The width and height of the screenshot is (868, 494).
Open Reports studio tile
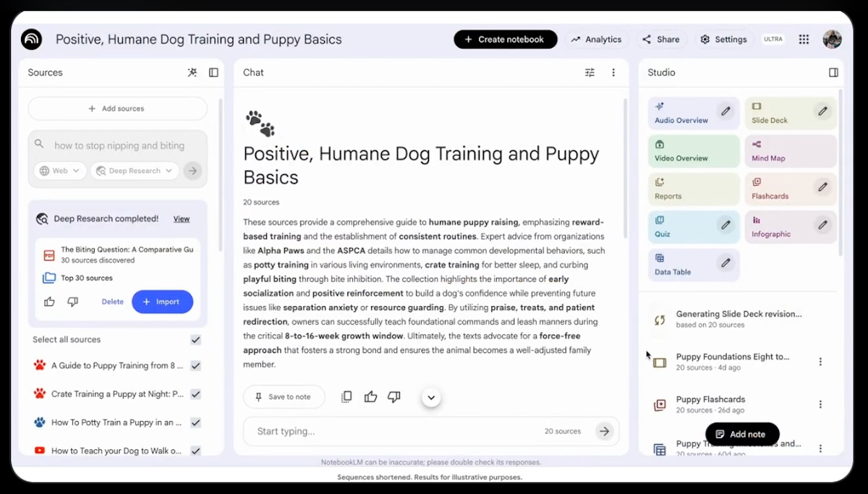point(694,189)
